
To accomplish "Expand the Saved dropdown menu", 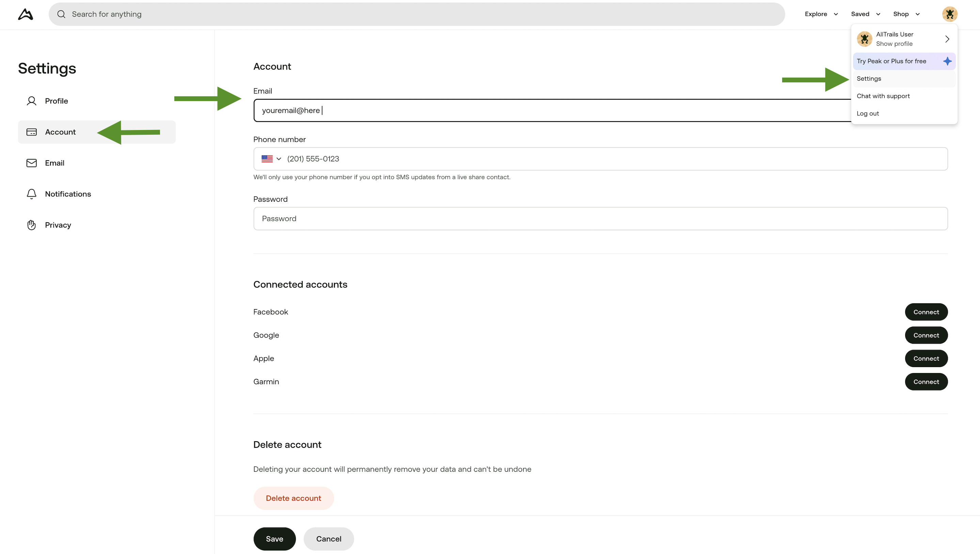I will 865,14.
